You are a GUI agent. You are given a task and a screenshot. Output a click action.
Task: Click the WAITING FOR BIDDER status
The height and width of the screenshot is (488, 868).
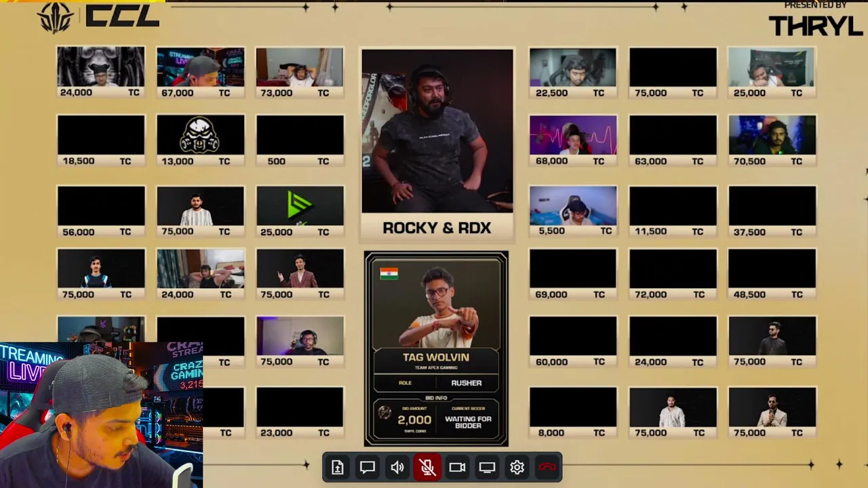tap(468, 422)
